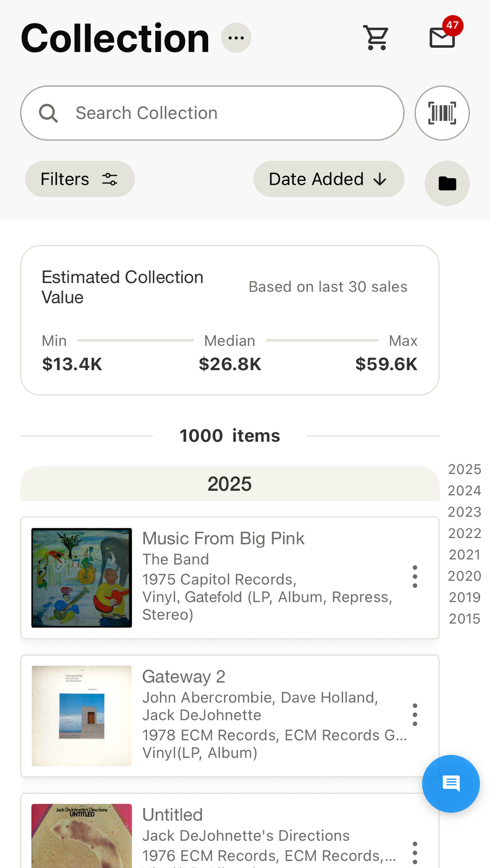490x868 pixels.
Task: Tap Music From Big Pink album cover
Action: click(82, 578)
